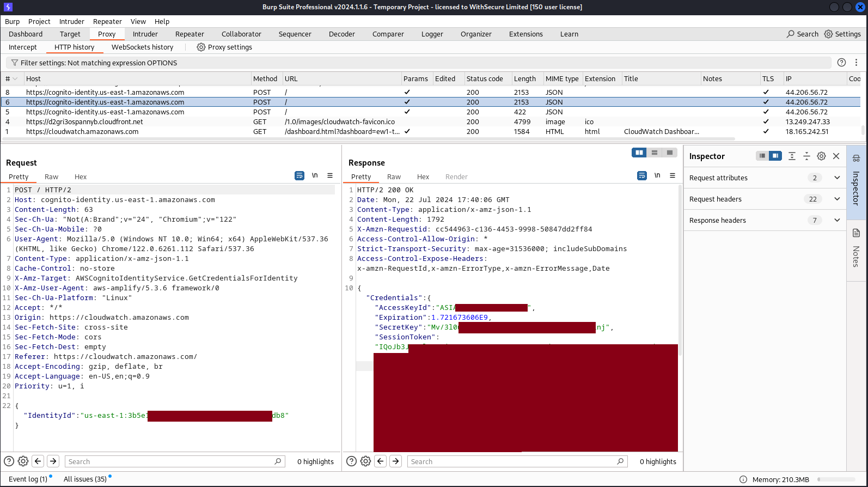This screenshot has width=868, height=487.
Task: Open the Decoder tab
Action: [x=342, y=34]
